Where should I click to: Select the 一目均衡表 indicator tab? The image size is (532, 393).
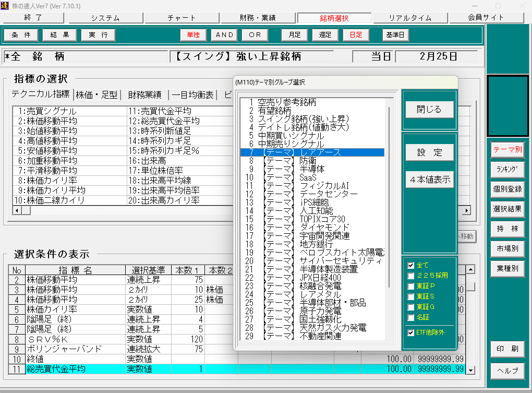click(x=192, y=94)
